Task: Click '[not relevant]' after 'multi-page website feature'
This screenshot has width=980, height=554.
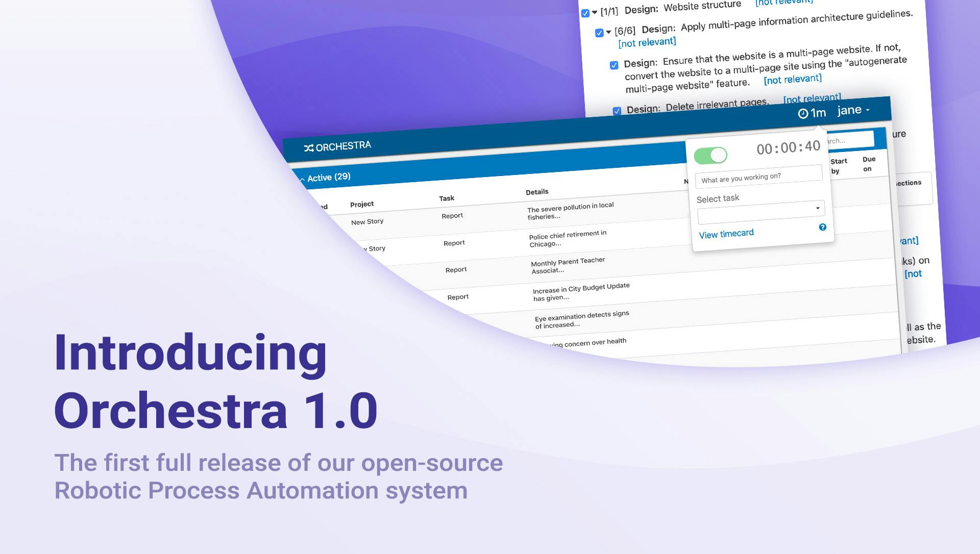Action: pyautogui.click(x=793, y=79)
